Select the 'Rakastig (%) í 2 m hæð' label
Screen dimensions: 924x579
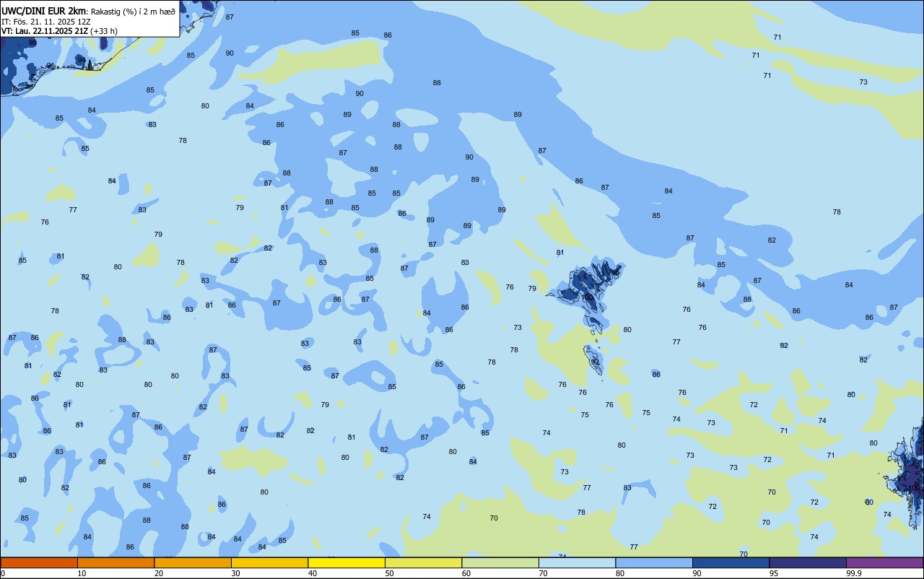[133, 12]
